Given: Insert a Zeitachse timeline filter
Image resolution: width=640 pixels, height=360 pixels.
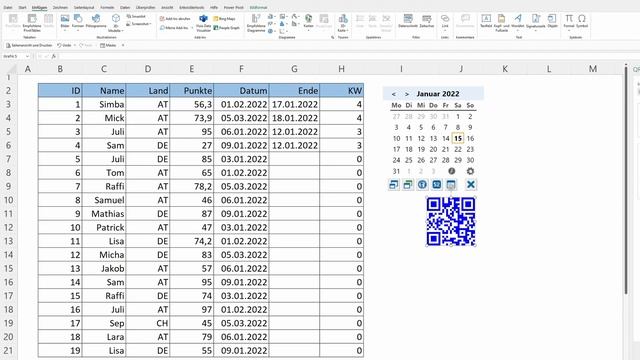Looking at the screenshot, I should tap(427, 21).
